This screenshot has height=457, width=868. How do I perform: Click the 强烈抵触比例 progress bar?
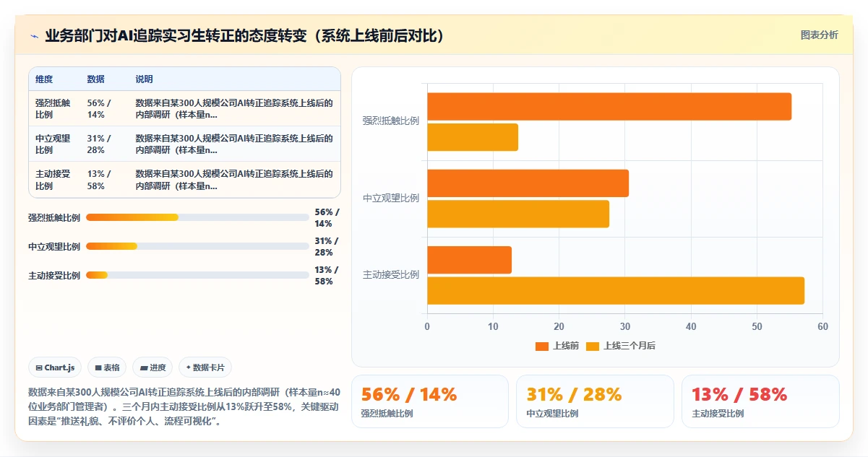pyautogui.click(x=197, y=217)
